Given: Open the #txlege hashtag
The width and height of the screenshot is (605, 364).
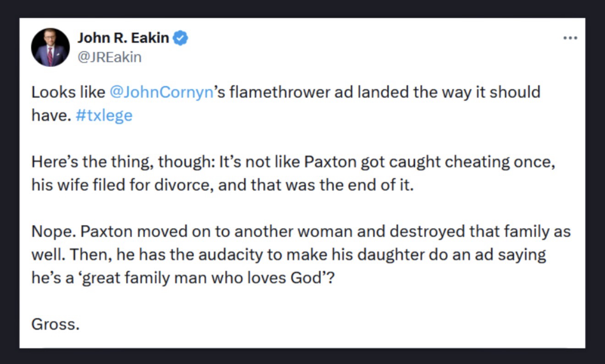Looking at the screenshot, I should click(x=103, y=114).
